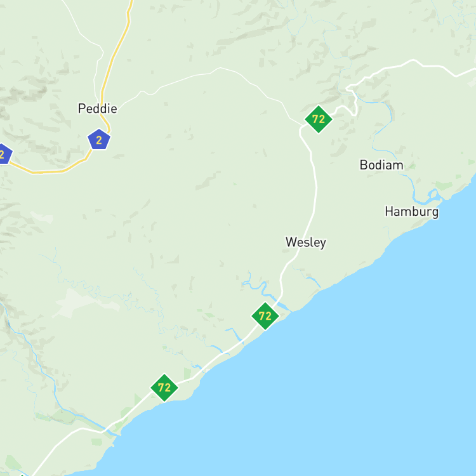Select the Peddie town label
This screenshot has height=476, width=476.
click(x=98, y=109)
